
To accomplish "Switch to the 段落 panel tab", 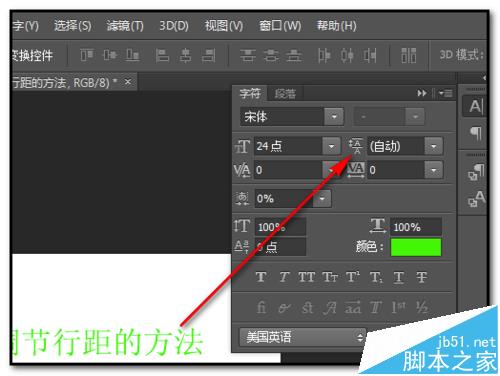I will click(x=285, y=94).
